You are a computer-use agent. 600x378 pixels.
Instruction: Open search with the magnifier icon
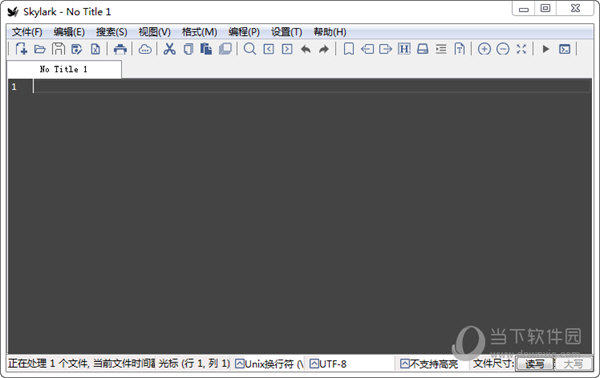click(x=250, y=49)
